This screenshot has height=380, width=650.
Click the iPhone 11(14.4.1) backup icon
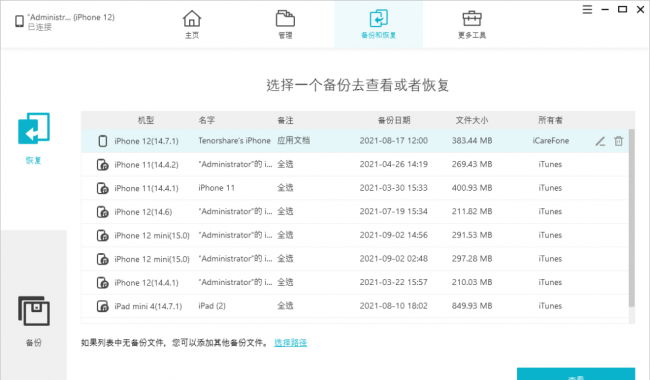coord(102,188)
